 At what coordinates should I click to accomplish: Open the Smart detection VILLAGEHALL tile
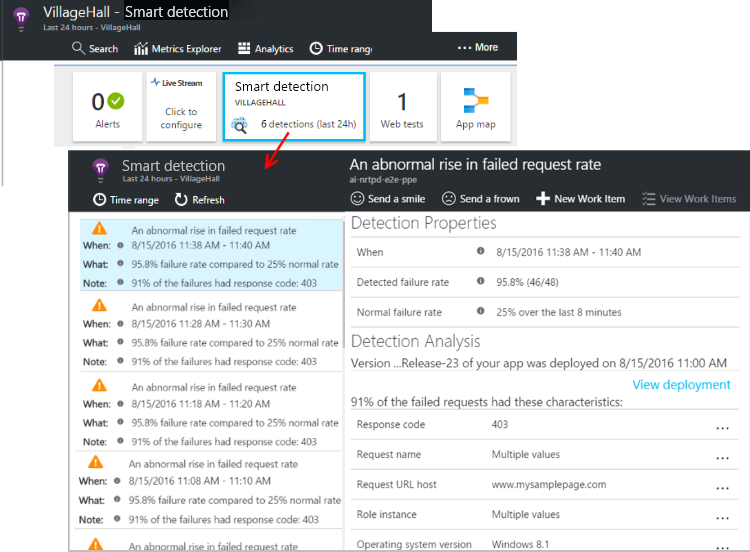coord(294,107)
